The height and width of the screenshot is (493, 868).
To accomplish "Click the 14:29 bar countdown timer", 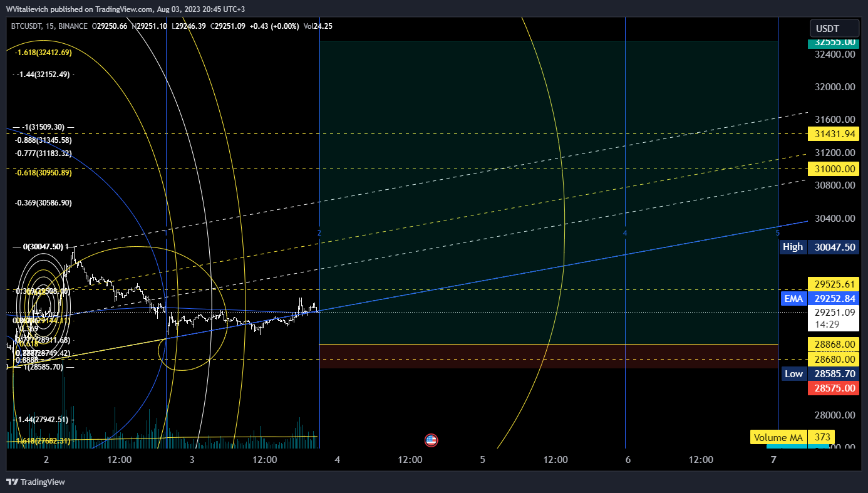I will pyautogui.click(x=827, y=324).
